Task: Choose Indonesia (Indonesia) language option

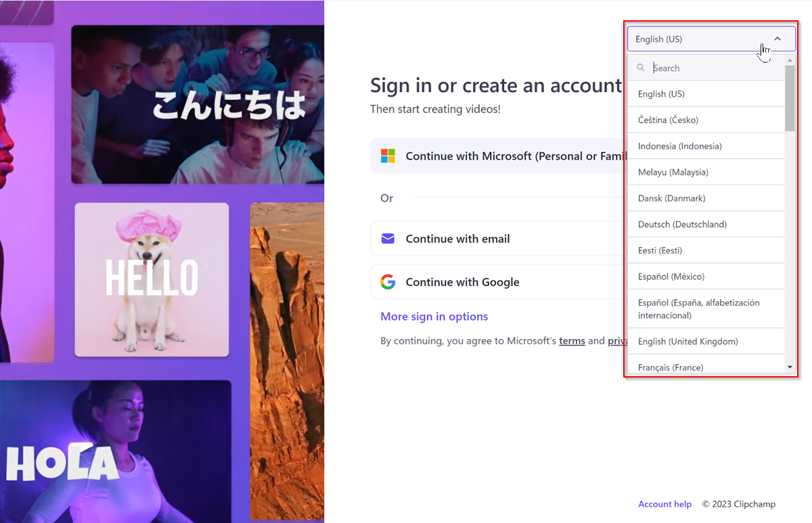Action: click(706, 146)
